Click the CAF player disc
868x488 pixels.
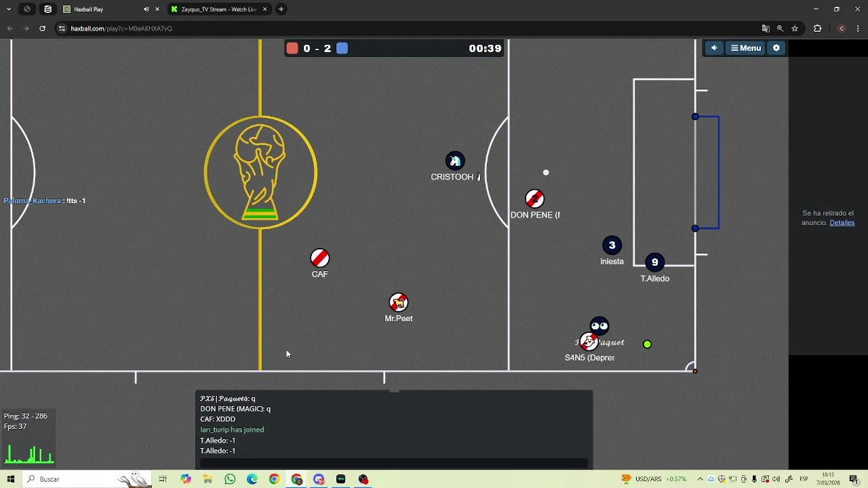(x=319, y=258)
